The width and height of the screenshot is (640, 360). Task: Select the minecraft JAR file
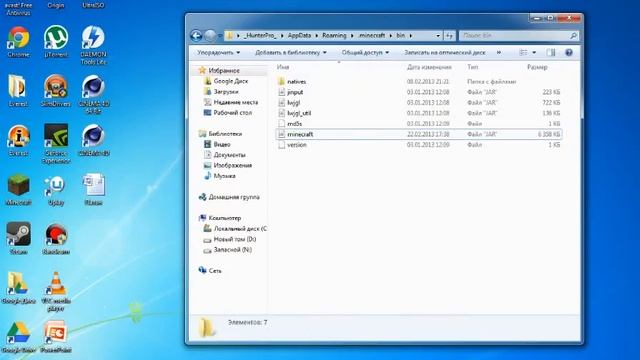pyautogui.click(x=419, y=134)
